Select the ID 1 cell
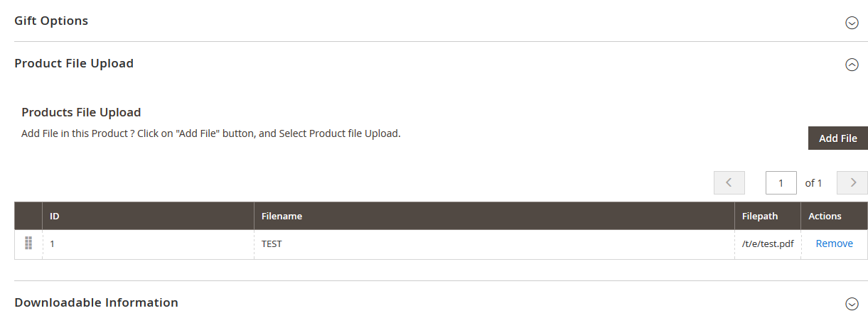This screenshot has height=323, width=868. [52, 243]
